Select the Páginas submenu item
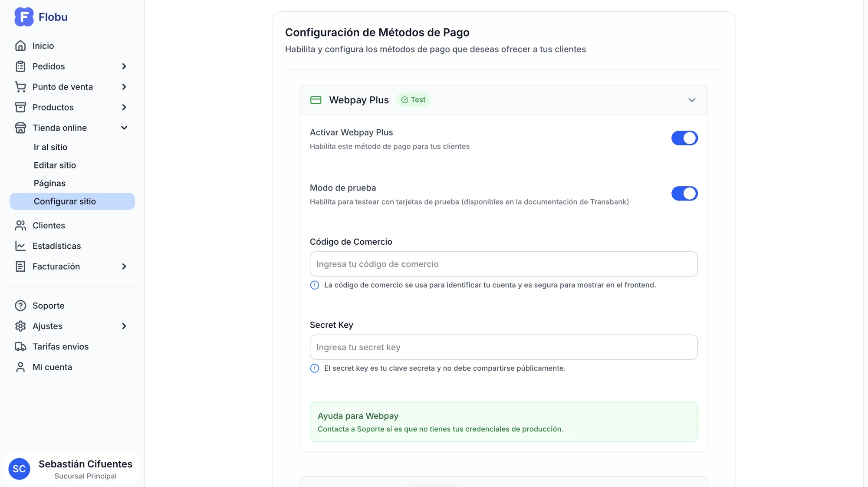Screen dimensions: 868x487 49,184
